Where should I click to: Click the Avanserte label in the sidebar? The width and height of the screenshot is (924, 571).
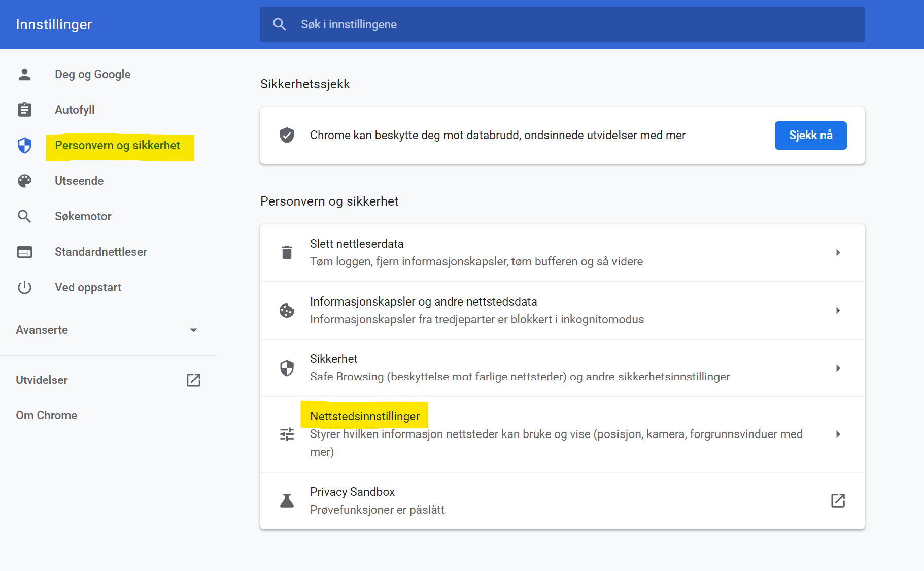click(x=42, y=330)
